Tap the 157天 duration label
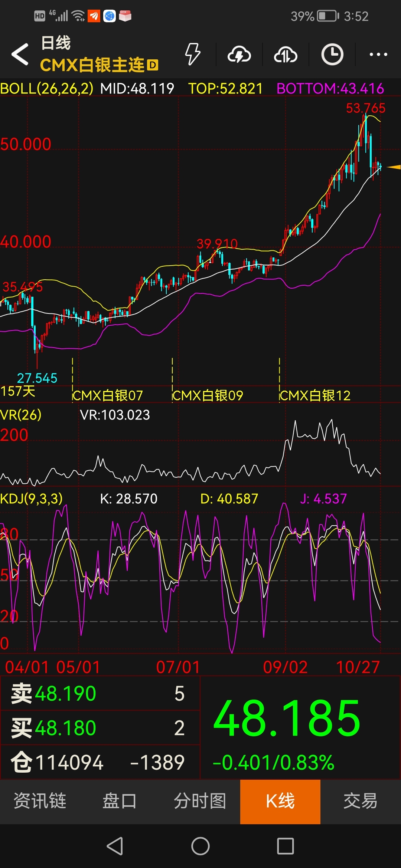Viewport: 401px width, 868px height. coord(18,391)
